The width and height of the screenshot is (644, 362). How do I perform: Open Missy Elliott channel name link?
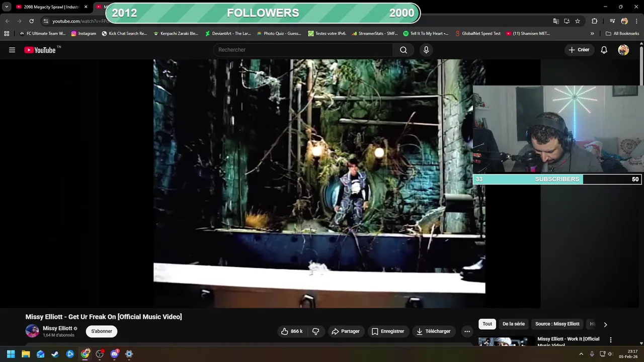tap(57, 328)
